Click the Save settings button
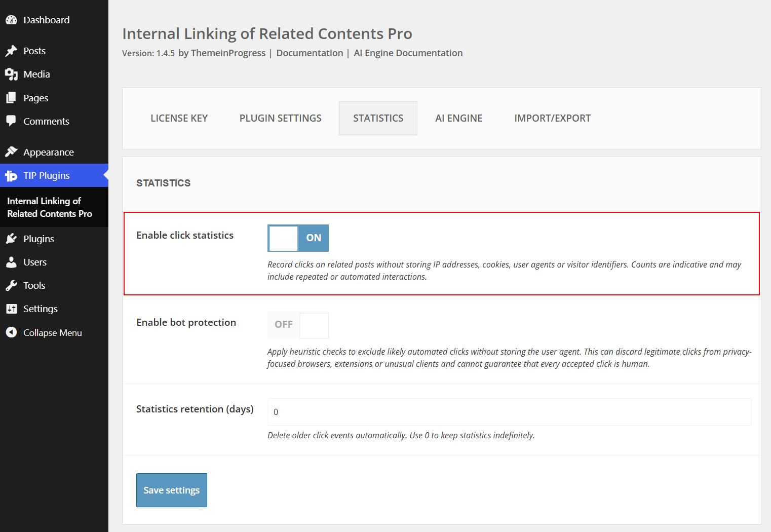771x532 pixels. coord(172,490)
